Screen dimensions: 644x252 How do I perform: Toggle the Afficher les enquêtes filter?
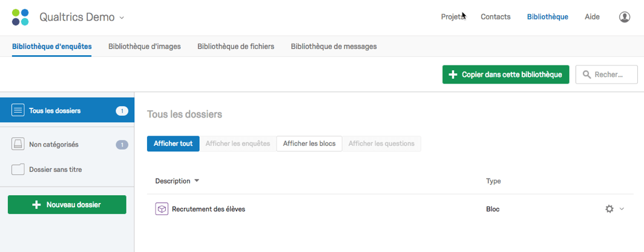[x=238, y=144]
